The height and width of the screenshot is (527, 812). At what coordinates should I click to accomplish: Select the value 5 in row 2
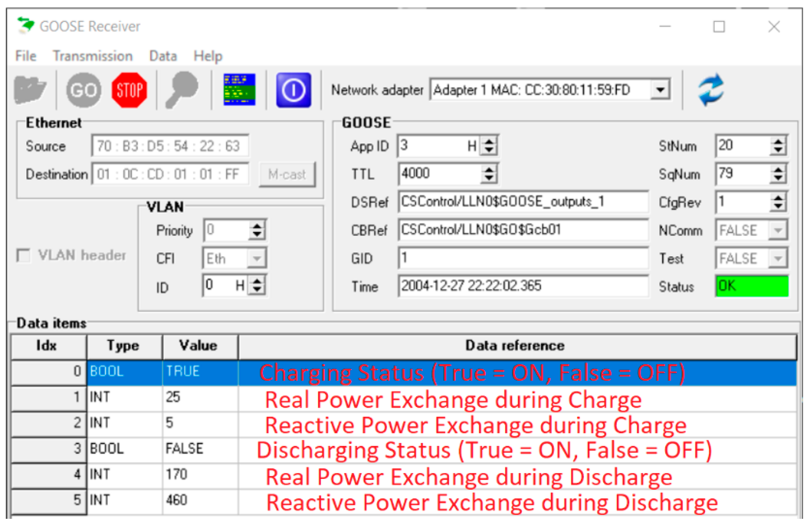point(201,424)
